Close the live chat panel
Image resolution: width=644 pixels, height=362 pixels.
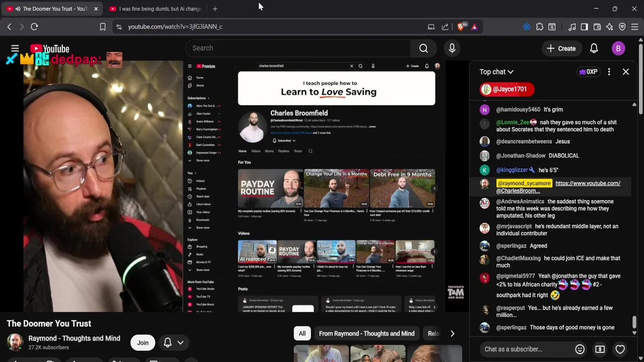click(626, 72)
